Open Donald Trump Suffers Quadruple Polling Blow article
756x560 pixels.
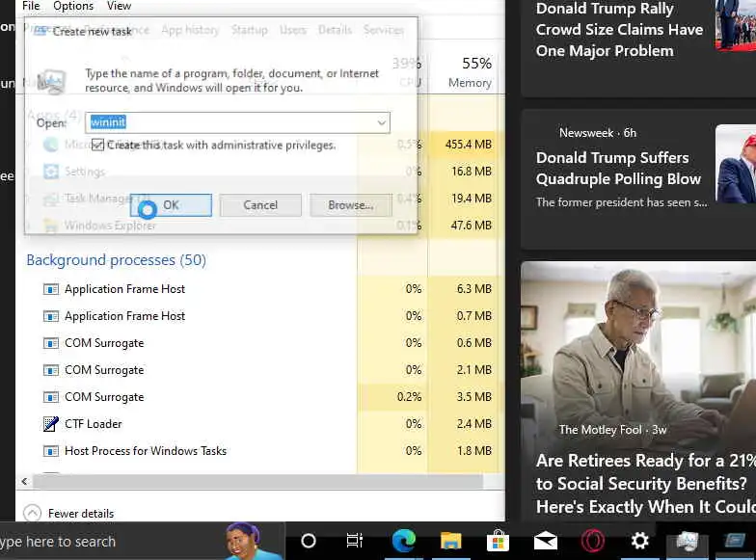pos(618,168)
